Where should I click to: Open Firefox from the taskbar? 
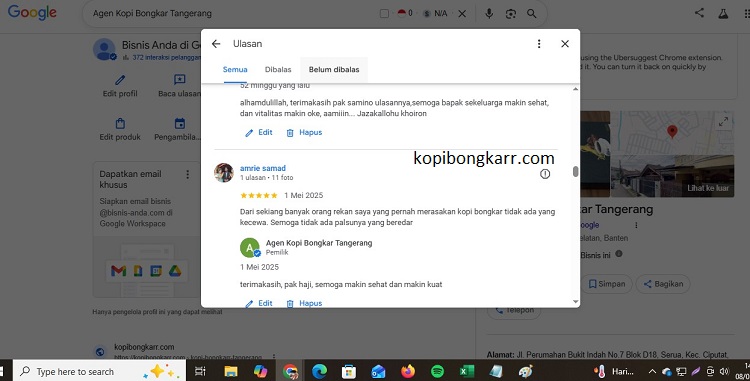[408, 371]
